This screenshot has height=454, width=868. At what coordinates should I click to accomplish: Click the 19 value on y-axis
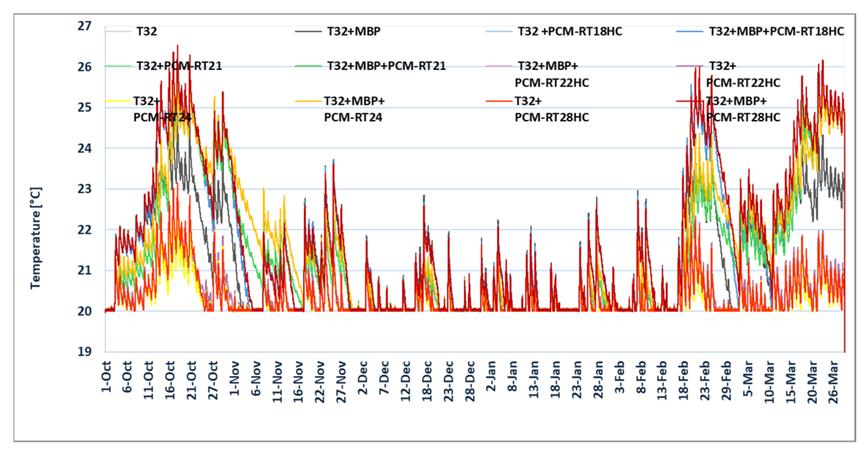pyautogui.click(x=84, y=351)
